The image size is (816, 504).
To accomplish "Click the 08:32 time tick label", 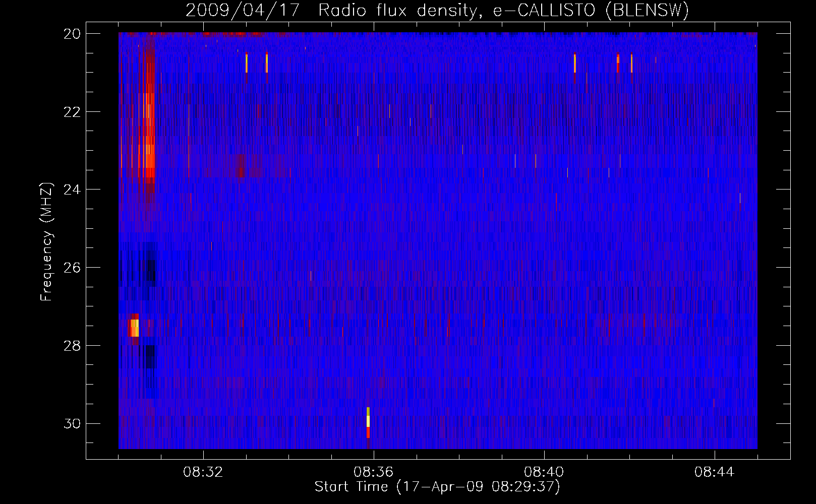I will [x=203, y=472].
